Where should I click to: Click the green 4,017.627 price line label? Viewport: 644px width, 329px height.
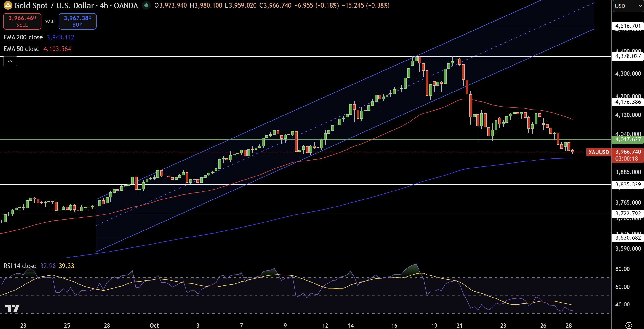628,139
